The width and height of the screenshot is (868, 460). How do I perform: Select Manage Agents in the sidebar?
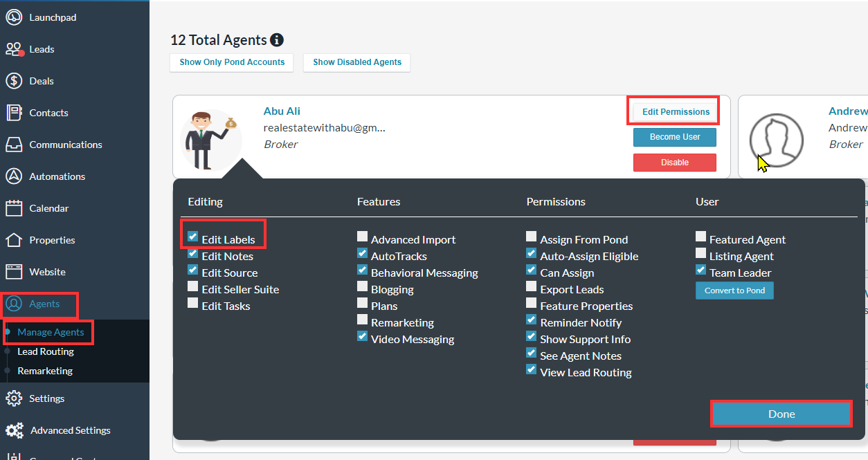point(47,332)
